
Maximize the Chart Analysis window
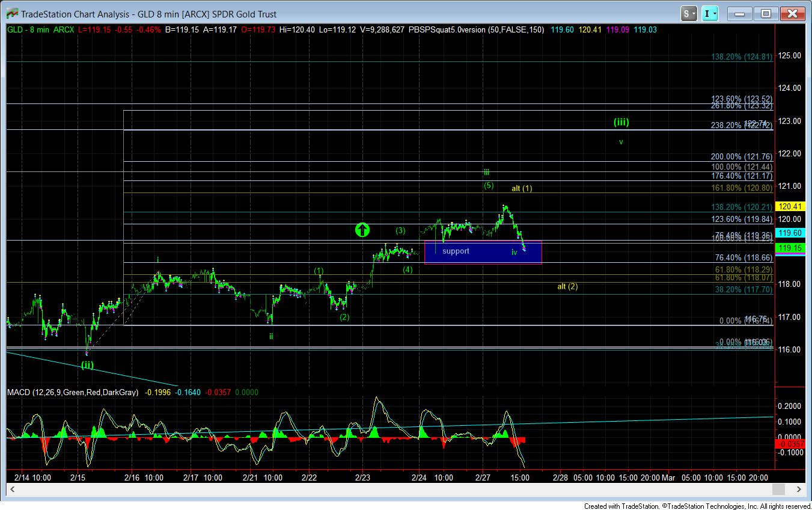coord(766,13)
